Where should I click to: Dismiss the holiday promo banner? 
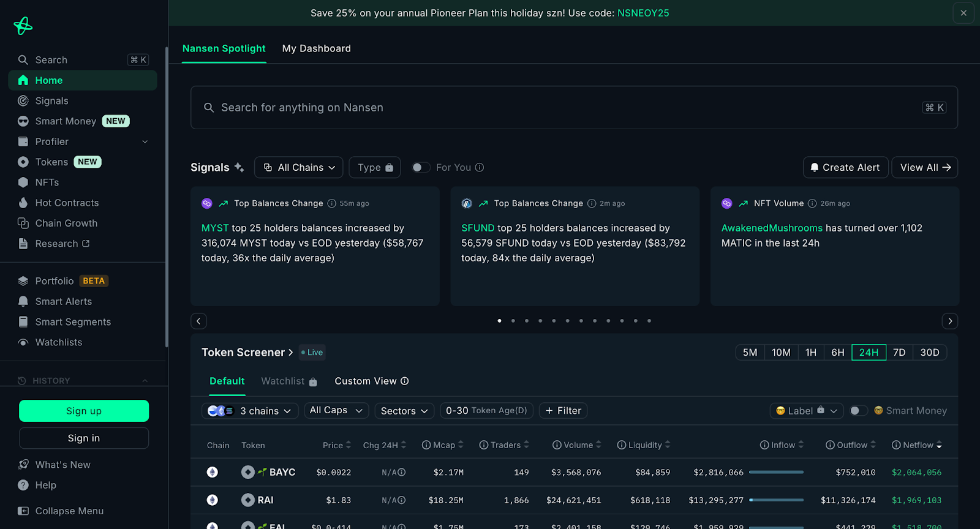(963, 13)
